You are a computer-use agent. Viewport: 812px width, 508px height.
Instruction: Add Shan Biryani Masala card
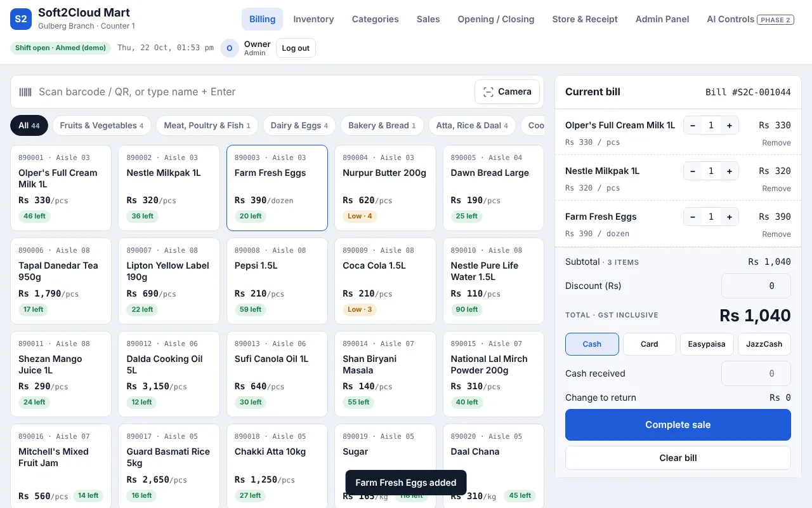[x=385, y=374]
